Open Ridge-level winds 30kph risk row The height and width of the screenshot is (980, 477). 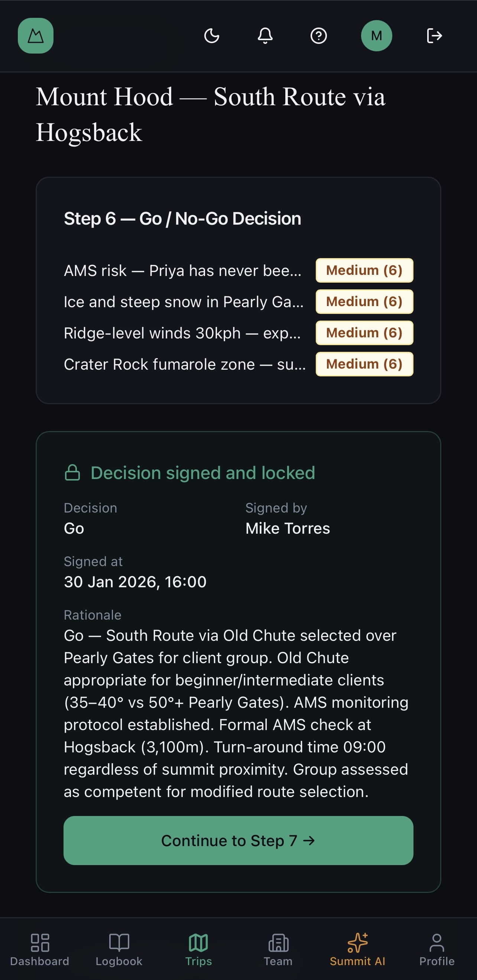182,333
